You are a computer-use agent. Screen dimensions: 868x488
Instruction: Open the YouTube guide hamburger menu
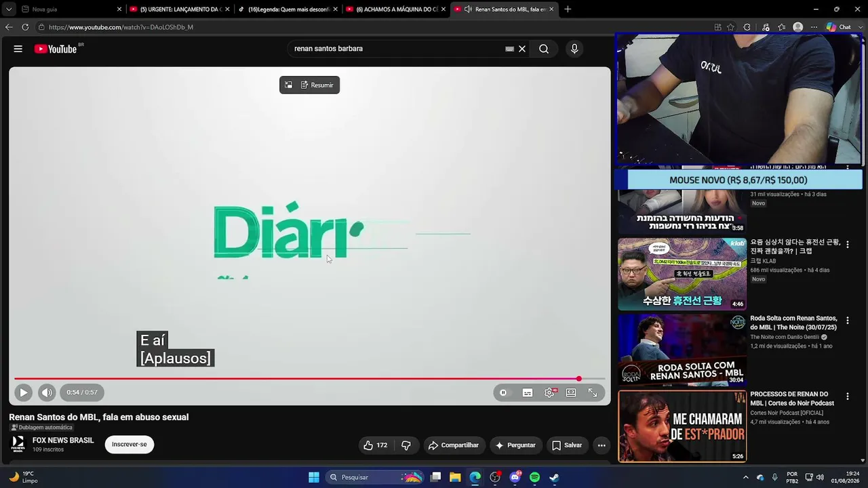click(x=18, y=49)
